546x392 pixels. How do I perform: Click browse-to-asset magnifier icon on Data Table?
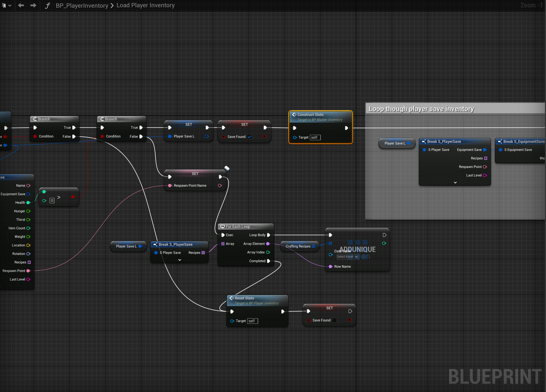coord(368,257)
